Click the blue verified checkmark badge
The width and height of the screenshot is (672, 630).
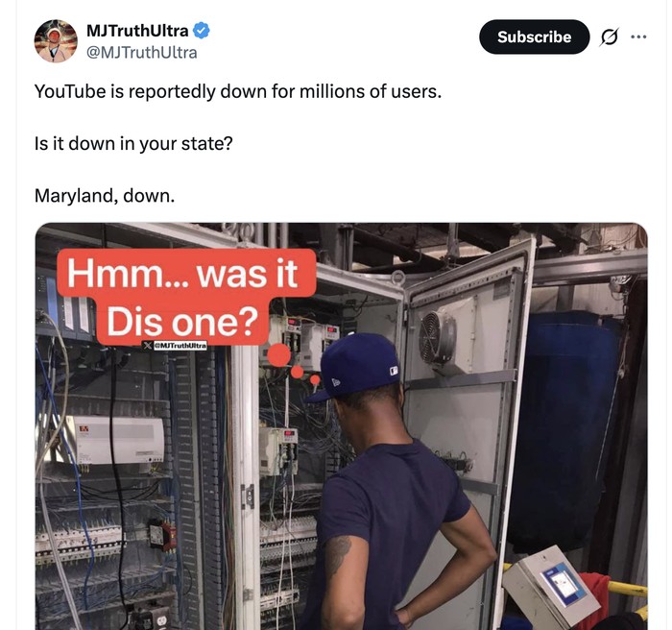201,31
